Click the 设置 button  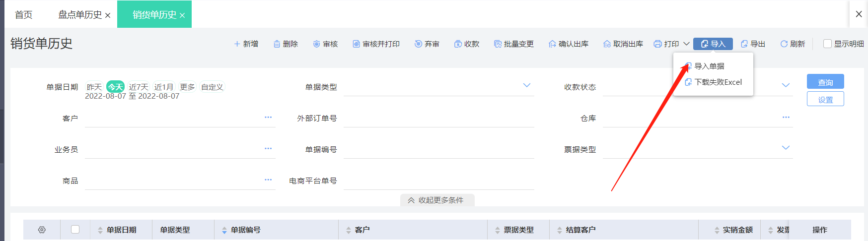coord(825,99)
